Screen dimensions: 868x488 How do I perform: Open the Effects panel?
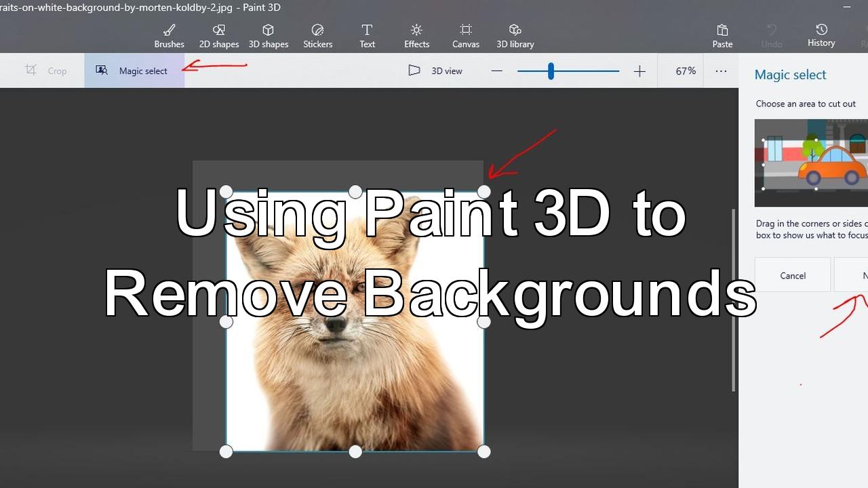416,36
